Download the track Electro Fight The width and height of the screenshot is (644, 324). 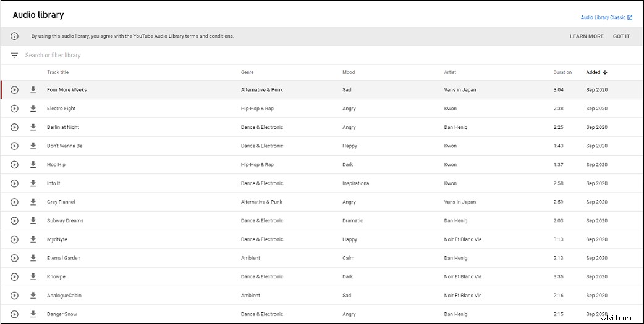click(x=33, y=108)
